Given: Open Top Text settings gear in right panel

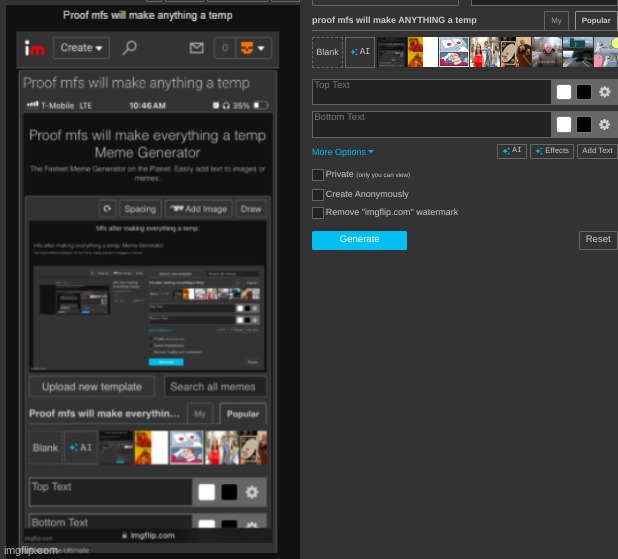Looking at the screenshot, I should (604, 92).
